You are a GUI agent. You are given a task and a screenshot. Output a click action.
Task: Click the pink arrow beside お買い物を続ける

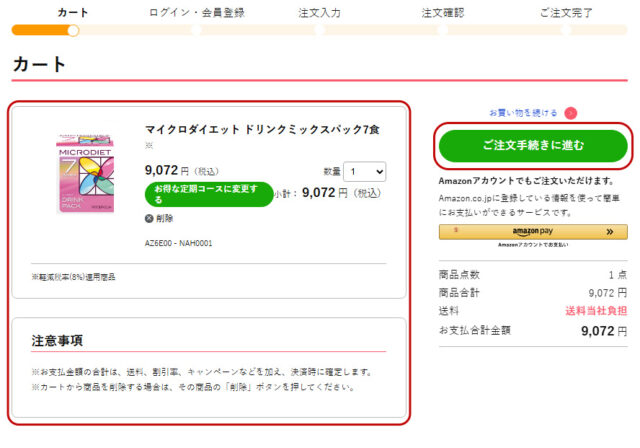570,113
